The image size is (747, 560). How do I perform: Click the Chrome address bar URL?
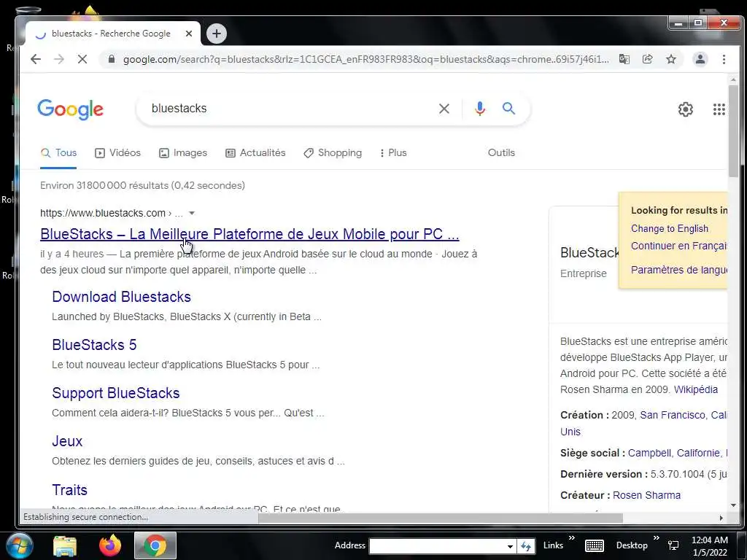(366, 60)
